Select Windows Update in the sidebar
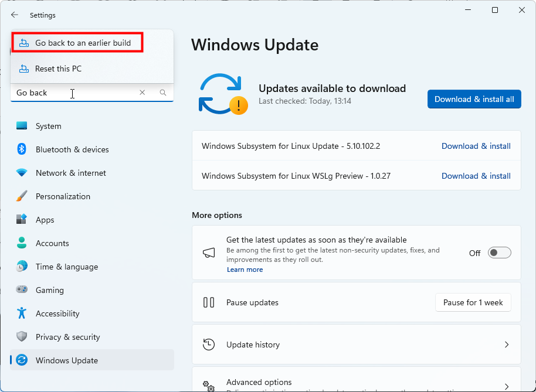Image resolution: width=536 pixels, height=392 pixels. (92, 360)
